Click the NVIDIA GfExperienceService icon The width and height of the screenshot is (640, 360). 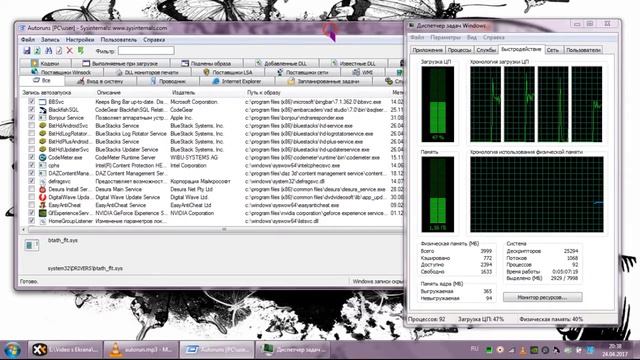(42, 213)
